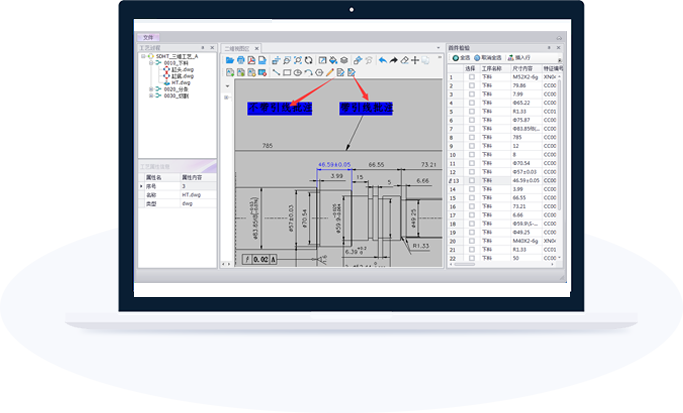Viewport: 683px width, 413px height.
Task: Tick the checkbox in row 1 (M52X2-6g)
Action: [x=472, y=77]
